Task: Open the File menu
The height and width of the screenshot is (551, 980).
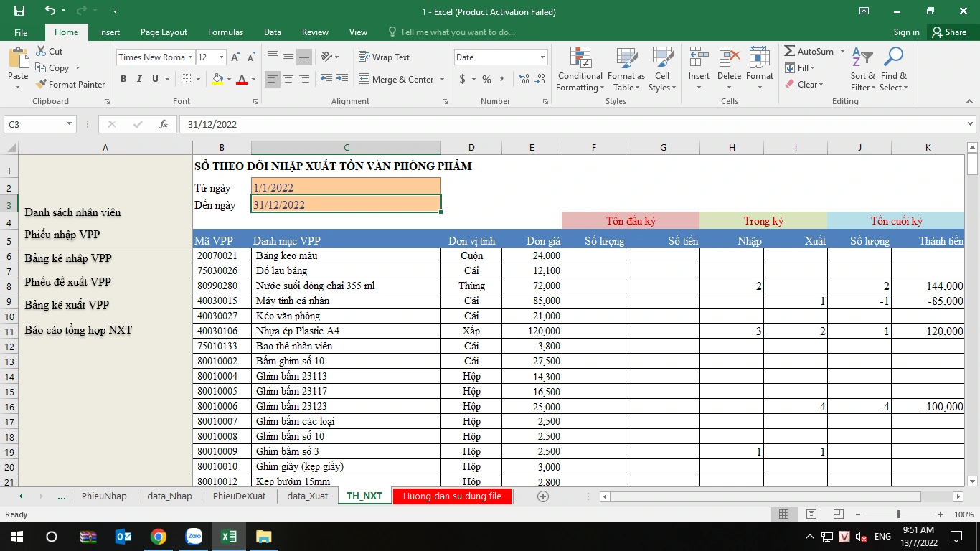Action: pos(21,32)
